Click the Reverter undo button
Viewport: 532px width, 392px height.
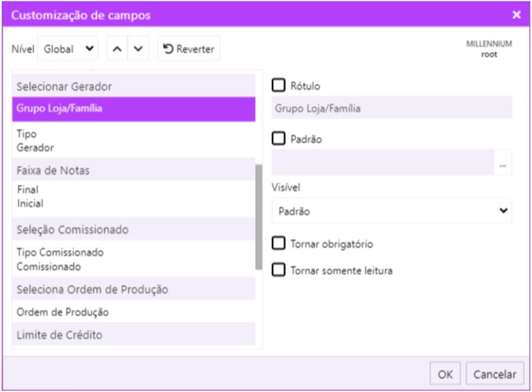tap(189, 49)
